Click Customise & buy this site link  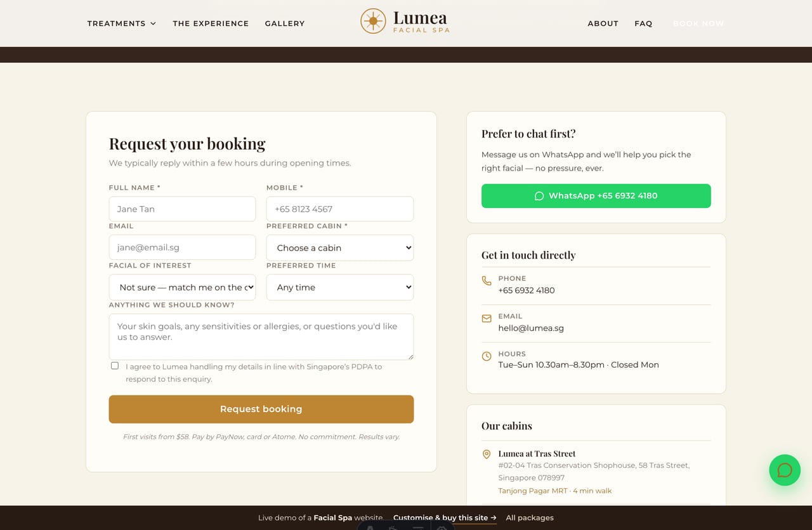(445, 517)
